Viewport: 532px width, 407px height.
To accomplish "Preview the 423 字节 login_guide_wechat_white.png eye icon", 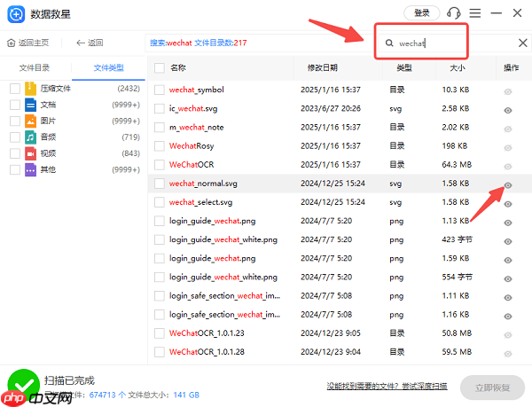I will [508, 241].
